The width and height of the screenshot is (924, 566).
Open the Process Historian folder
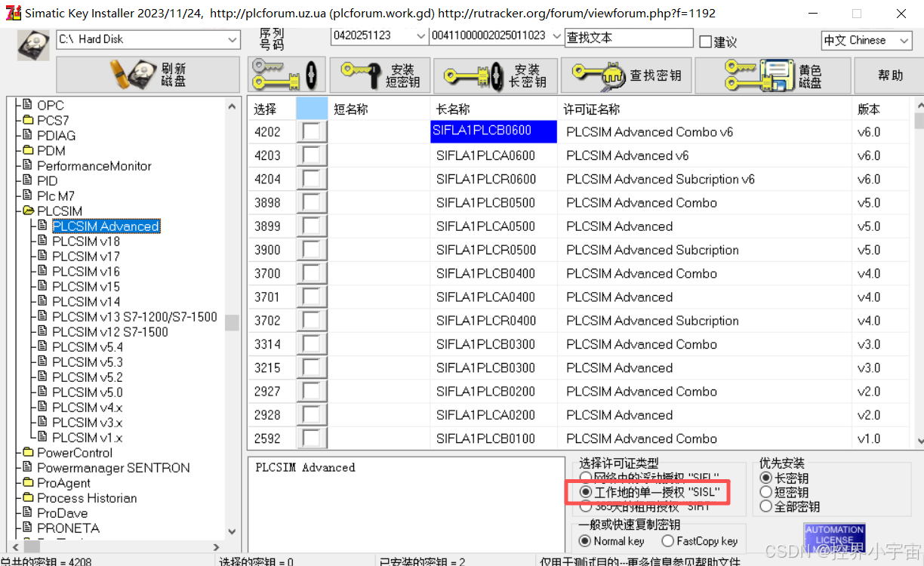coord(87,498)
